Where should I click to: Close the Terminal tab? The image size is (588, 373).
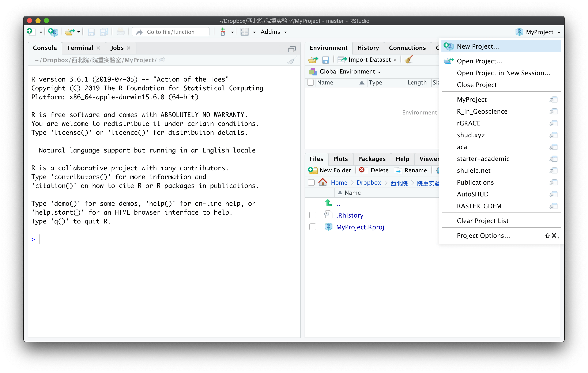[x=98, y=48]
